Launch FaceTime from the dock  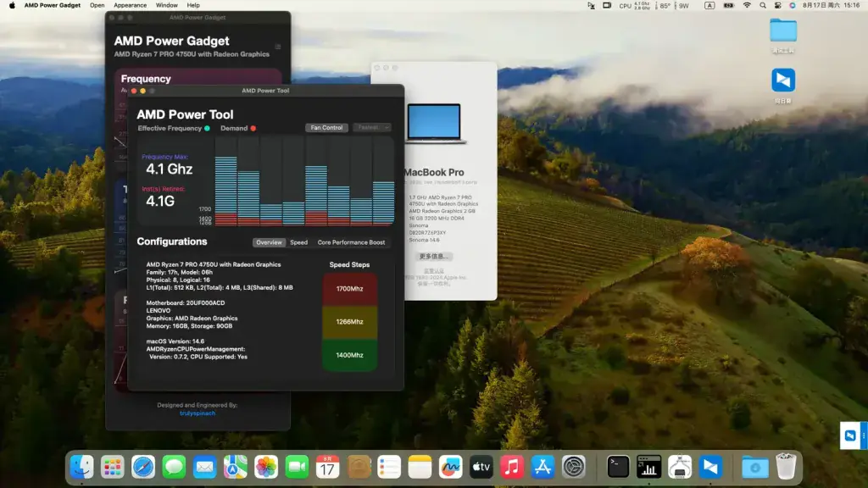click(297, 467)
